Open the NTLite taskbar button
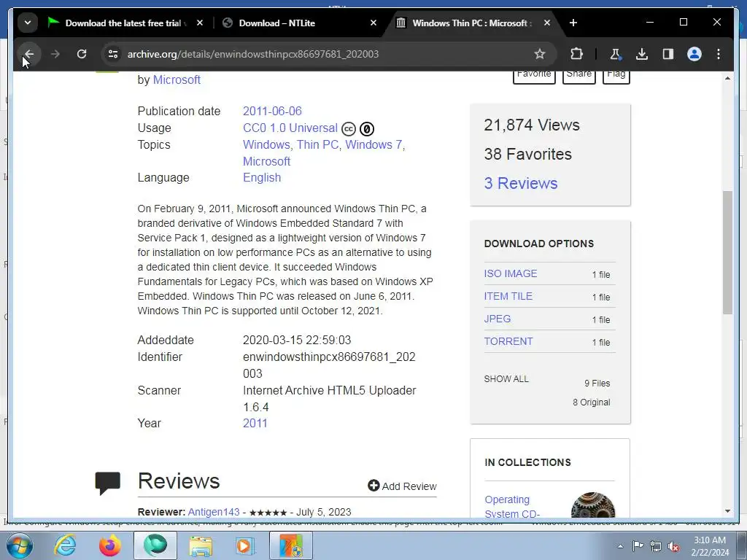Screen dimensions: 747x560 tap(291, 545)
